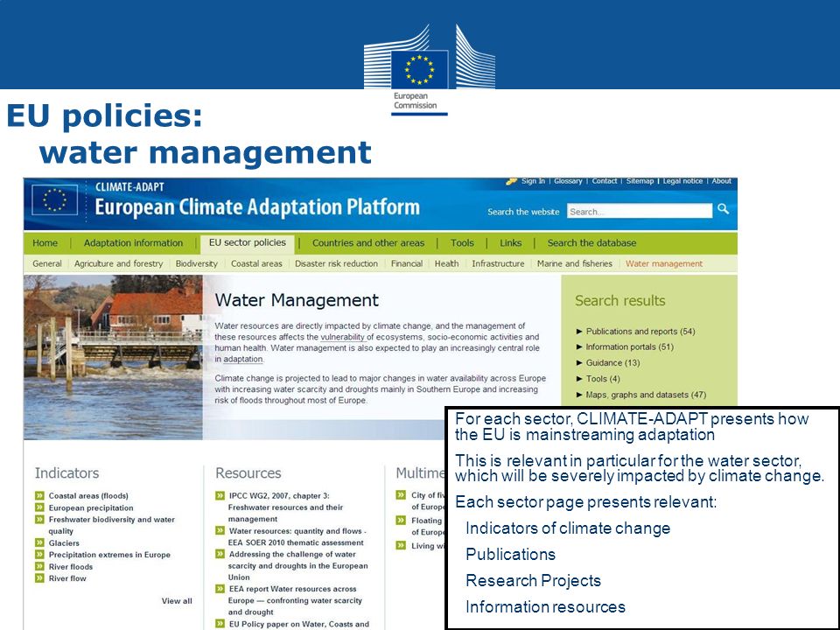This screenshot has height=630, width=840.
Task: Open the Home tab
Action: [45, 243]
